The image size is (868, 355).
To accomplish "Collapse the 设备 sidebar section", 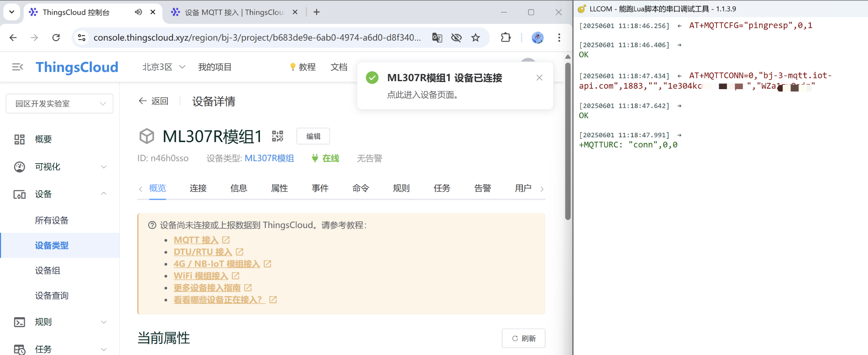I will coord(60,194).
